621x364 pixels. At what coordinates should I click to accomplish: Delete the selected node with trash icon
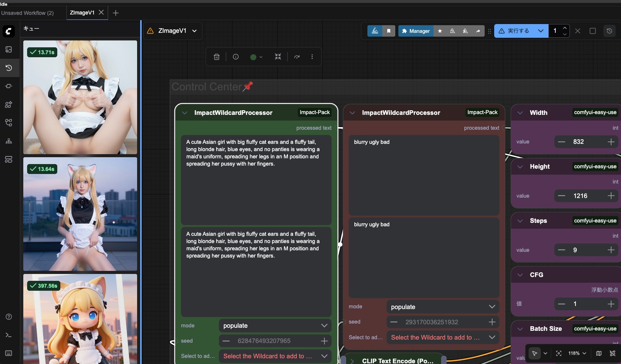pos(217,57)
